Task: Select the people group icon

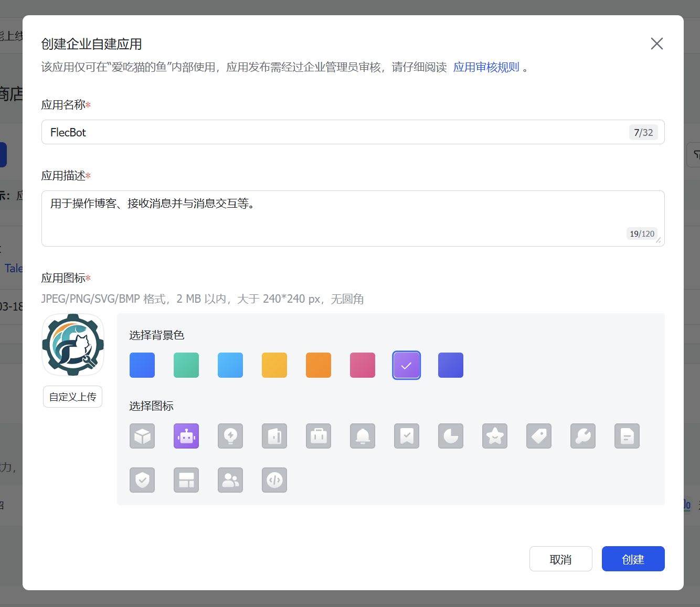Action: [230, 480]
